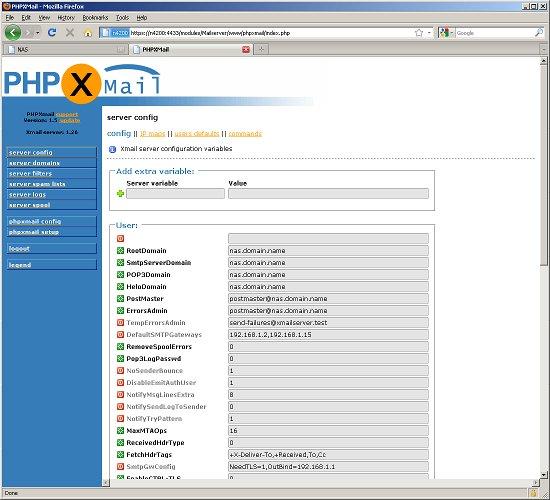The image size is (550, 500).
Task: Click the red icon on the unnamed variable row
Action: pyautogui.click(x=120, y=239)
